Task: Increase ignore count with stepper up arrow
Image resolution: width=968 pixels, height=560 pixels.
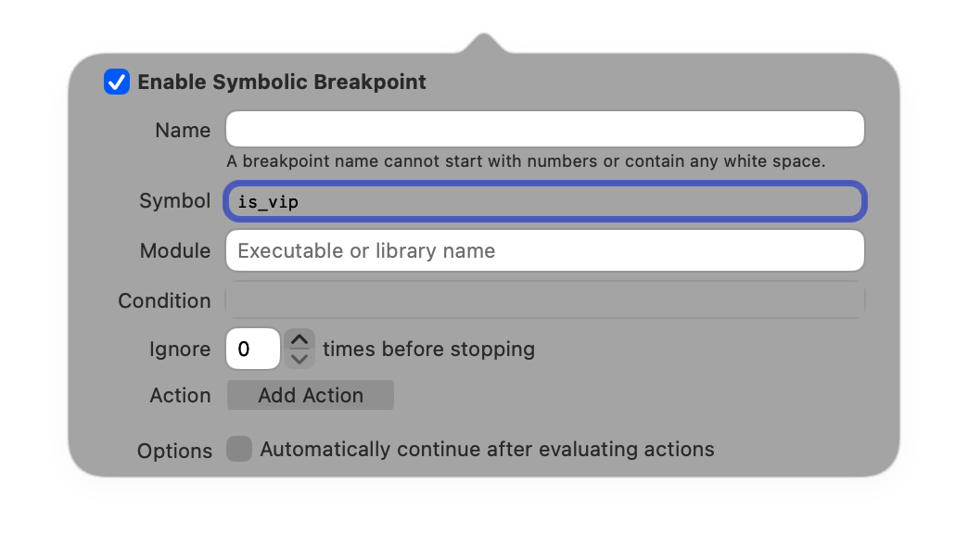Action: pyautogui.click(x=299, y=339)
